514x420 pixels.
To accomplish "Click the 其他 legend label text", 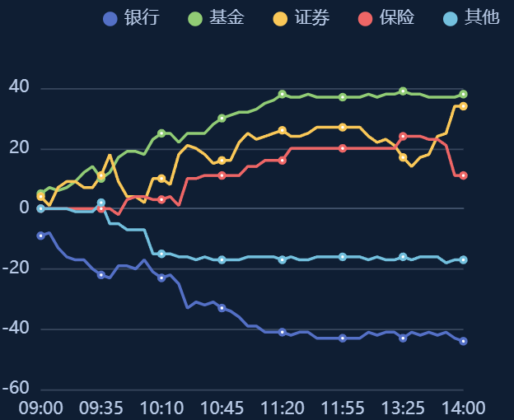I will [x=482, y=17].
